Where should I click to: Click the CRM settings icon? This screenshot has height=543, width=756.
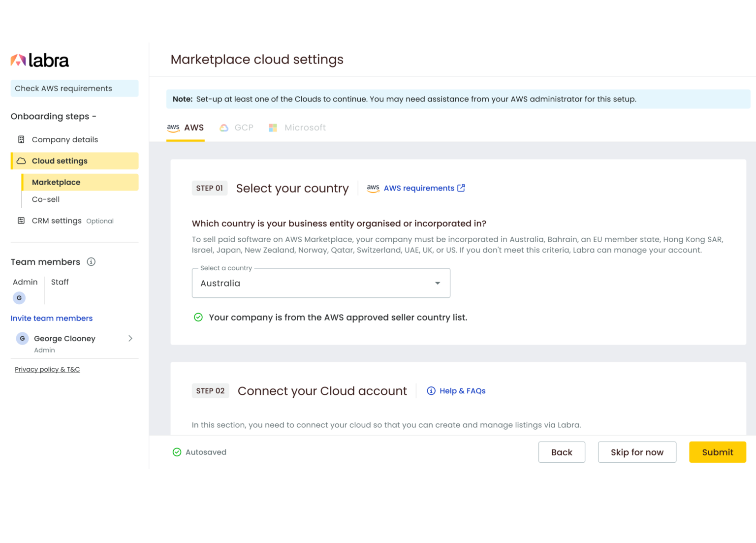click(21, 221)
